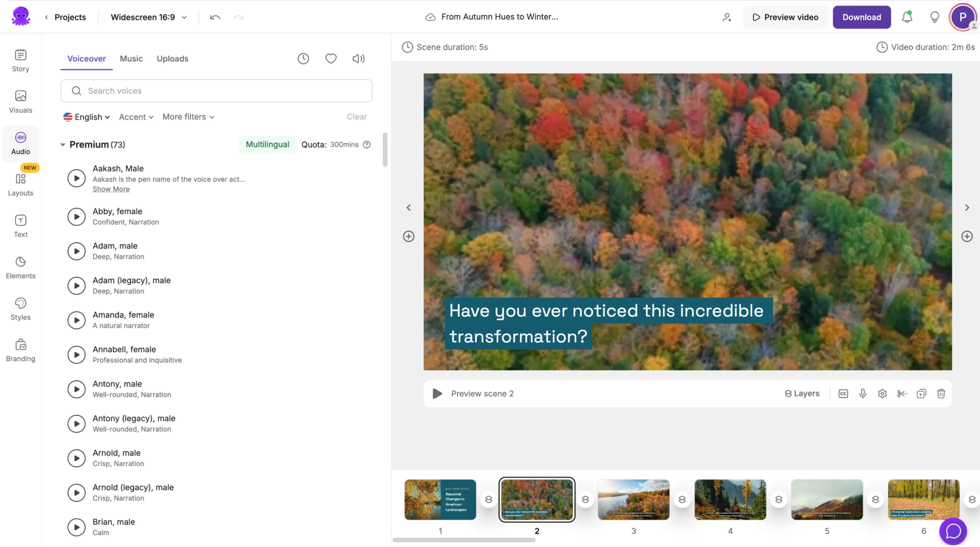
Task: Select scene 4 thumbnail in timeline
Action: [x=730, y=499]
